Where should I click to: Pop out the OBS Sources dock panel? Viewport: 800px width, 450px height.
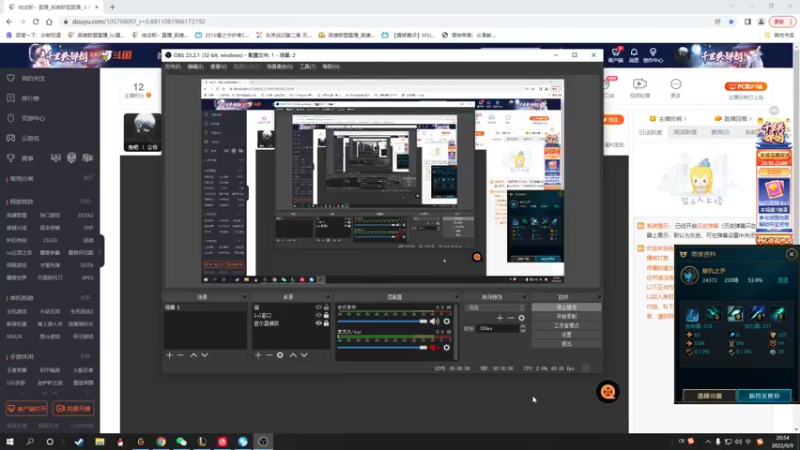tap(328, 297)
